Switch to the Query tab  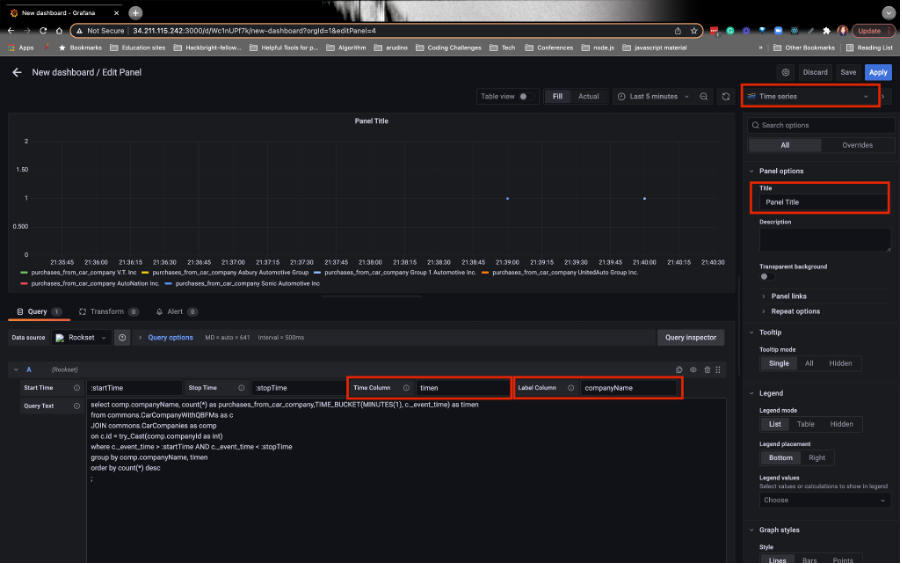click(x=38, y=312)
